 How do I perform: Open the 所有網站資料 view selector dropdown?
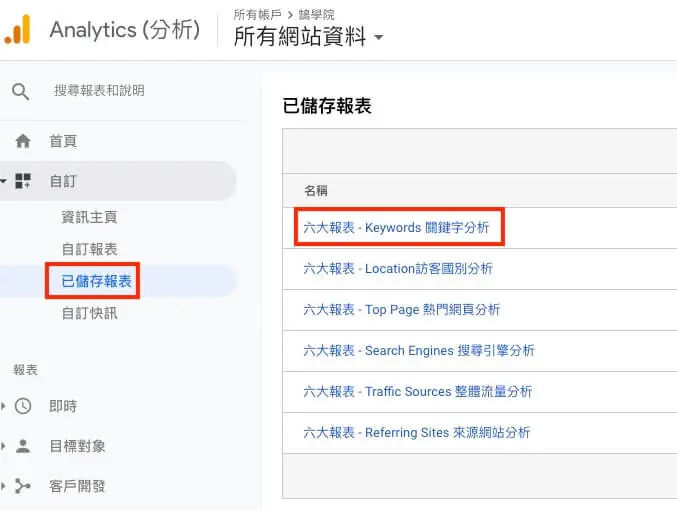pos(308,36)
